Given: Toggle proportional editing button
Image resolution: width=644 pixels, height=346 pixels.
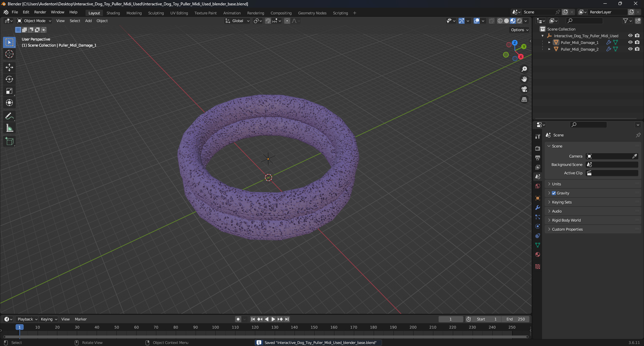Looking at the screenshot, I should 287,21.
